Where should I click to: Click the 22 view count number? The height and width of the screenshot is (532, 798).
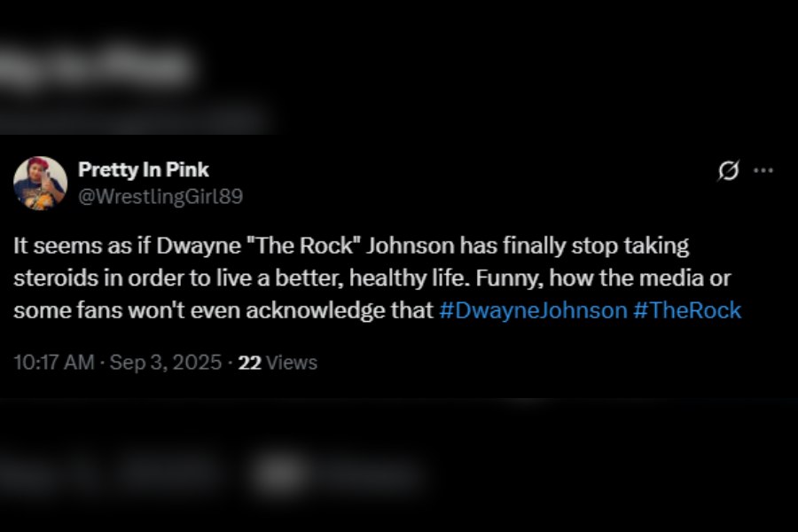pyautogui.click(x=249, y=363)
